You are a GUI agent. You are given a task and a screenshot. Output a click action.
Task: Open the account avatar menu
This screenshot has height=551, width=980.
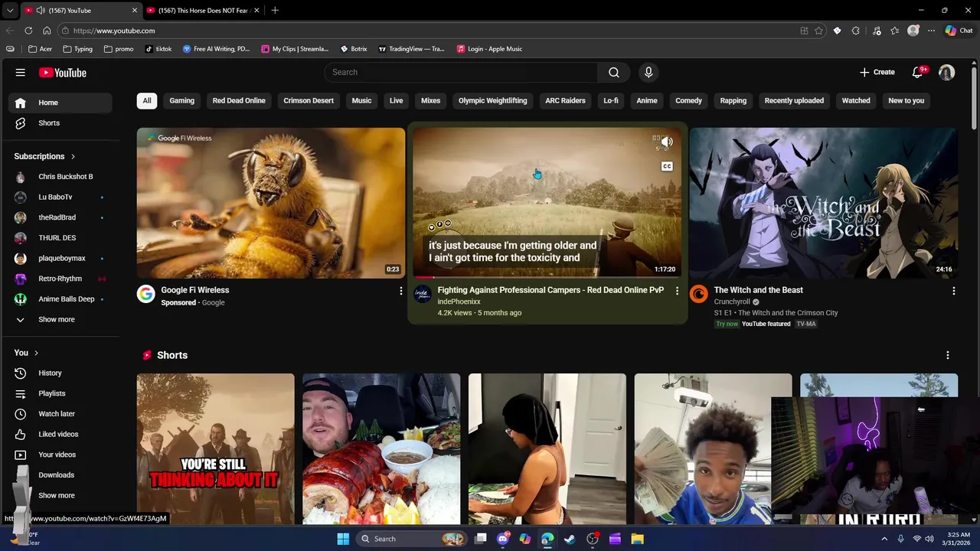click(946, 72)
